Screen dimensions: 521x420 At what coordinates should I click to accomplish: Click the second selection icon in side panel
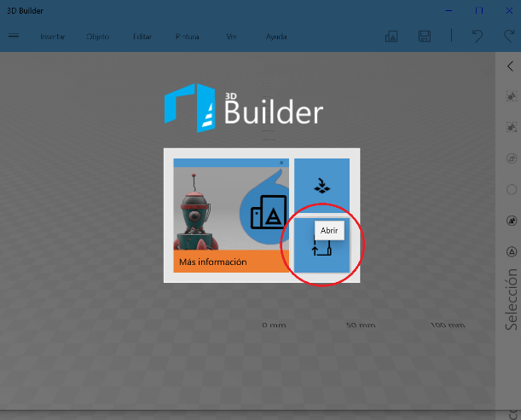[x=512, y=127]
